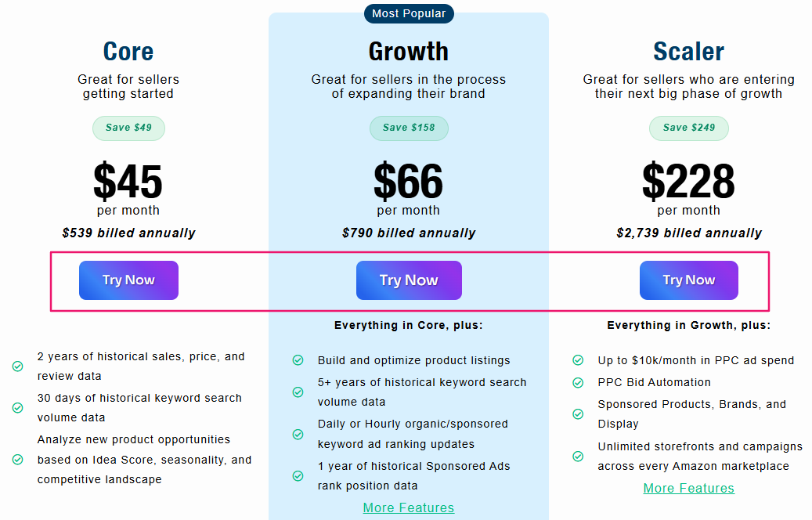Select the Scaler plan heading
812x520 pixels.
coord(689,51)
